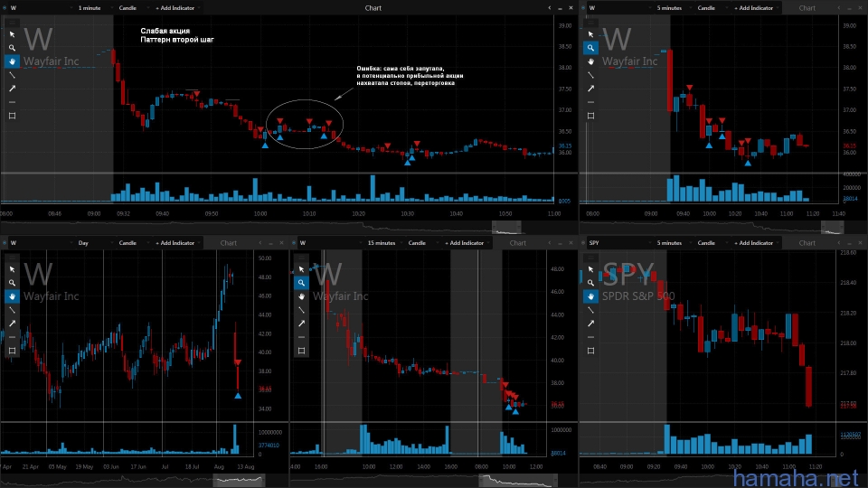Choose rectangle tool in Day chart
This screenshot has height=488, width=868.
click(x=12, y=351)
